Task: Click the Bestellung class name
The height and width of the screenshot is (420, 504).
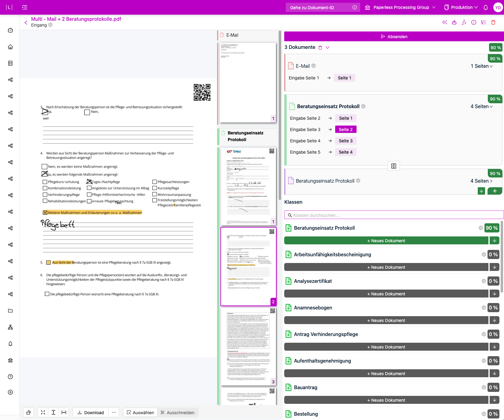Action: pyautogui.click(x=306, y=414)
